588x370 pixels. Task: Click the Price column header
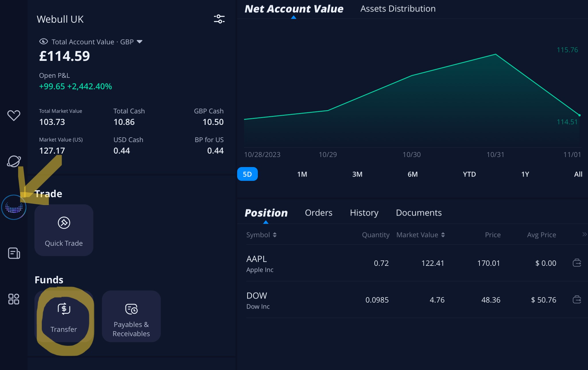(x=493, y=235)
